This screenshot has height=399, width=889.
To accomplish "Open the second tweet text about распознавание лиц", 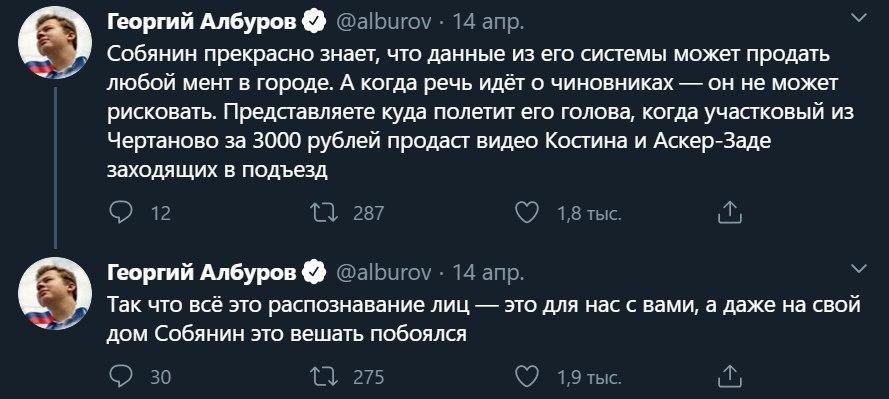I will pos(484,320).
